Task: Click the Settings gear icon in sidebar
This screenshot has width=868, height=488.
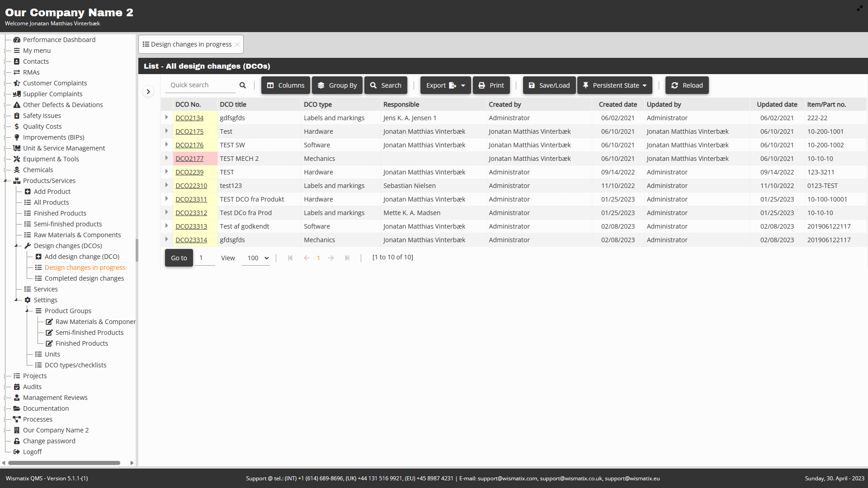Action: (28, 300)
